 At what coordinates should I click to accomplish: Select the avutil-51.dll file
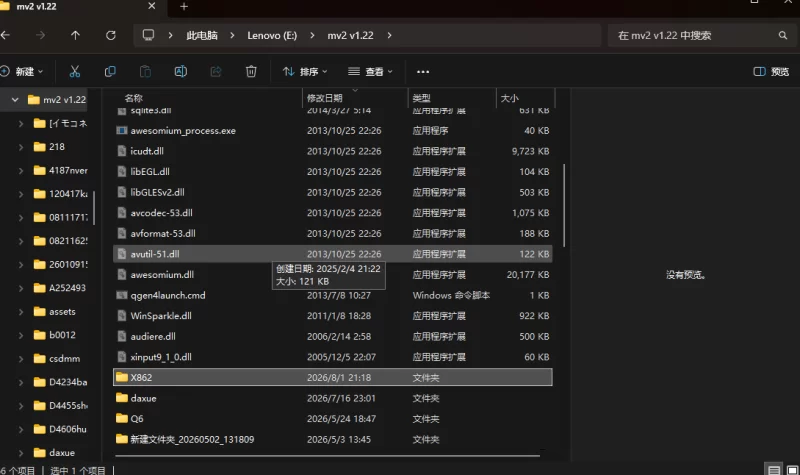pyautogui.click(x=332, y=254)
